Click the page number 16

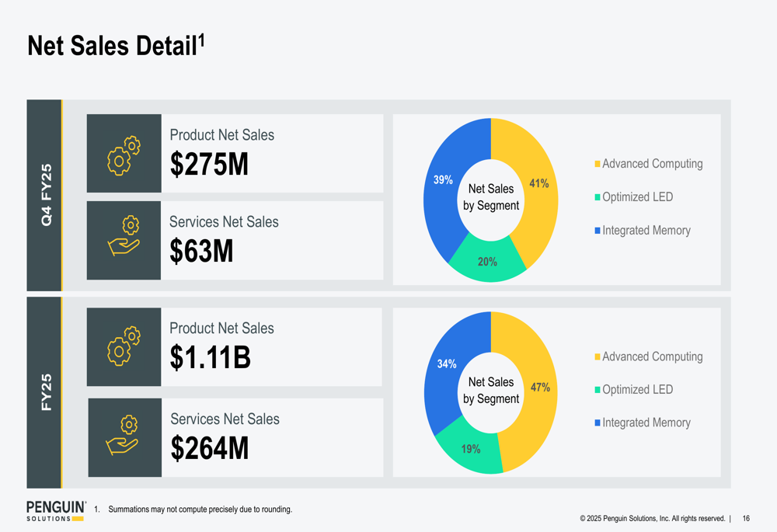click(x=746, y=519)
